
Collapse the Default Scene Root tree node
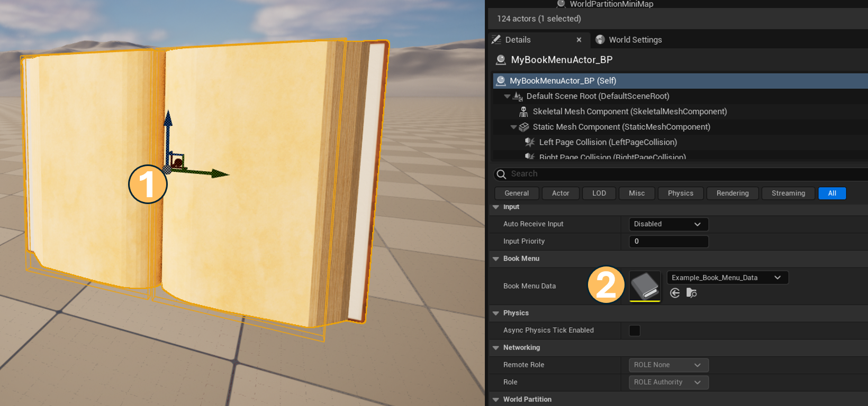coord(507,96)
